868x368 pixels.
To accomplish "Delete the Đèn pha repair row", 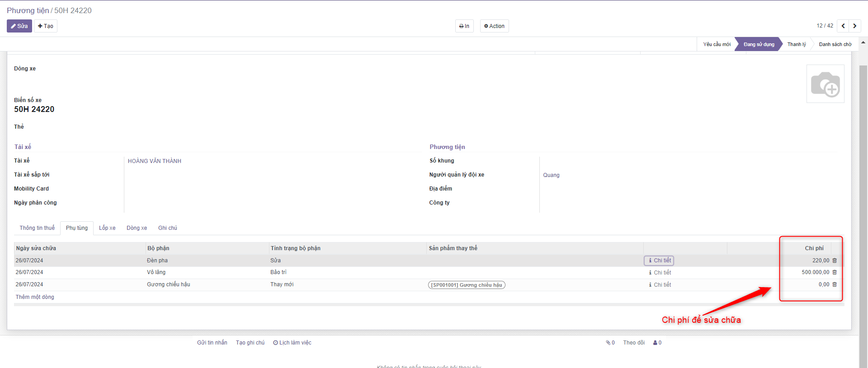I will click(x=835, y=261).
